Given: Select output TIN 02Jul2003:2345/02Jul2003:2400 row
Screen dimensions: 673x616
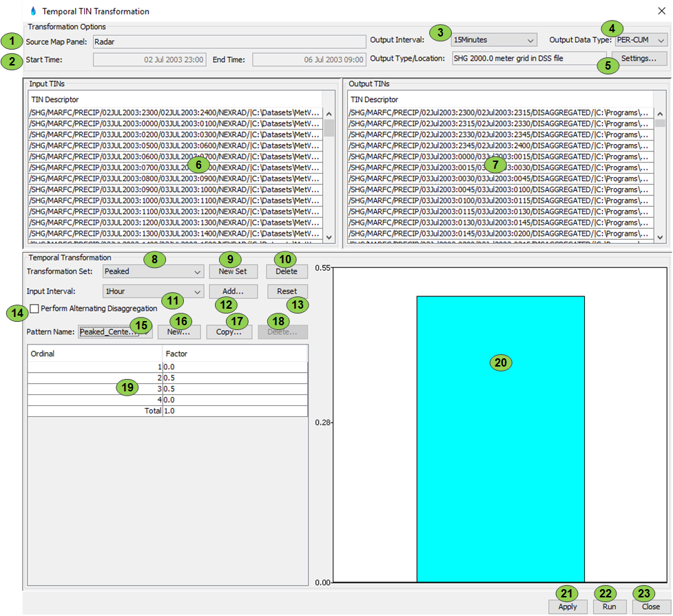Looking at the screenshot, I should pos(501,146).
